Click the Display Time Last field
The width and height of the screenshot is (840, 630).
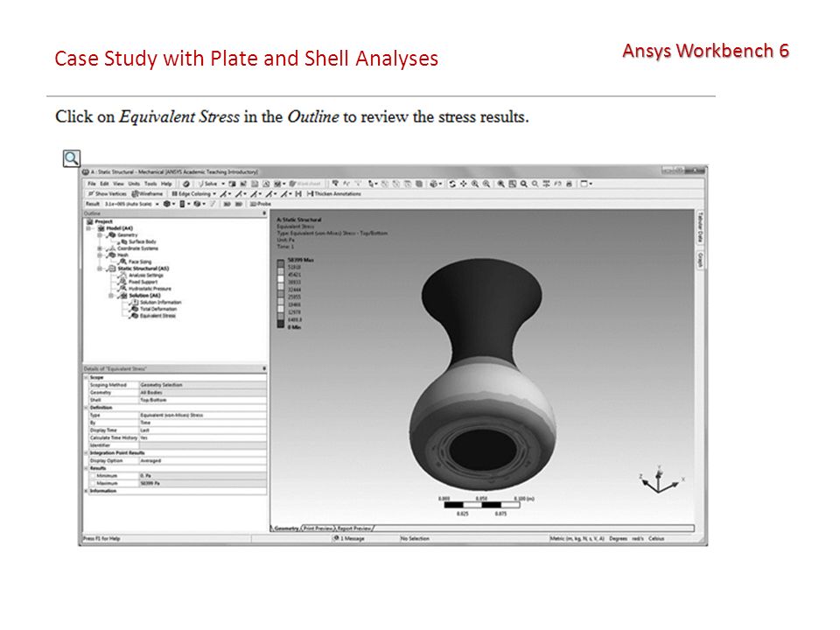(203, 430)
